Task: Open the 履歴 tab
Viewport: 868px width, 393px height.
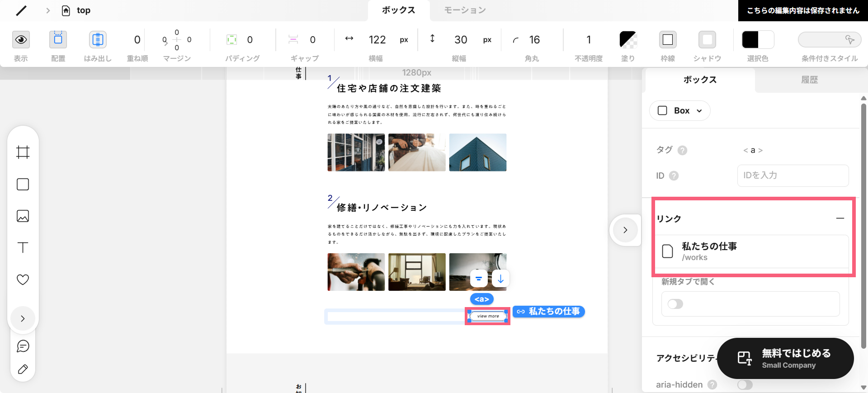Action: [x=809, y=80]
